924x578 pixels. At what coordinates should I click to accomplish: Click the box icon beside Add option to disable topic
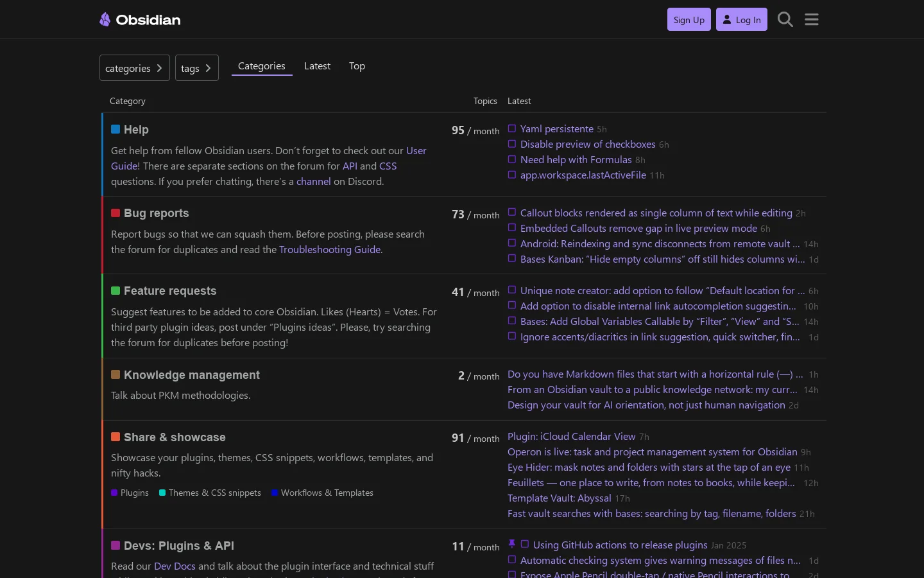(512, 305)
